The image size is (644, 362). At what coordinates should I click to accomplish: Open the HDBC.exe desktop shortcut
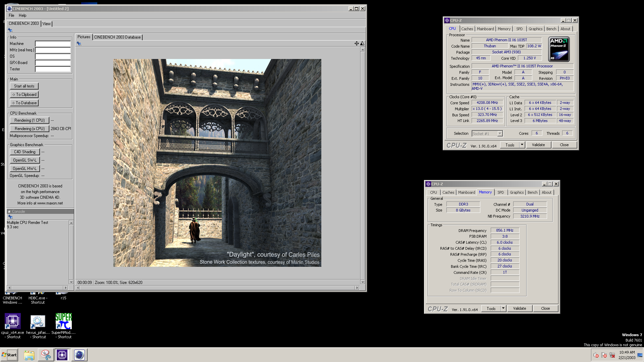click(x=38, y=298)
